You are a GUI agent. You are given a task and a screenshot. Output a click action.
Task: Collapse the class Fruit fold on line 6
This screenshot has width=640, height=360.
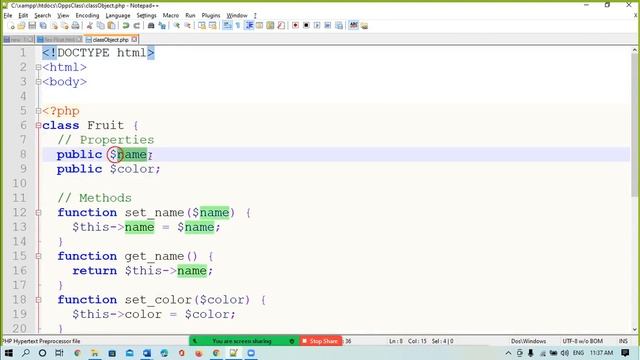(38, 125)
